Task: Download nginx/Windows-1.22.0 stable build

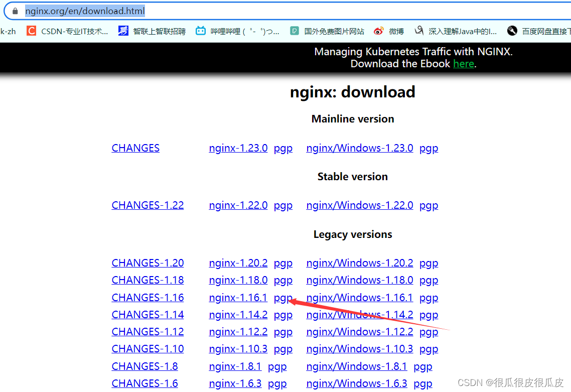Action: (359, 205)
